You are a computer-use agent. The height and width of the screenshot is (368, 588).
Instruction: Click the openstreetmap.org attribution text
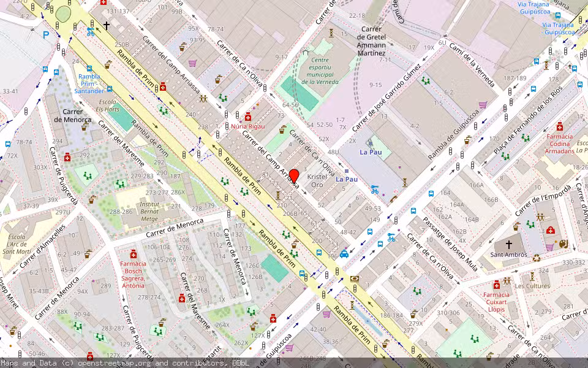(x=115, y=363)
